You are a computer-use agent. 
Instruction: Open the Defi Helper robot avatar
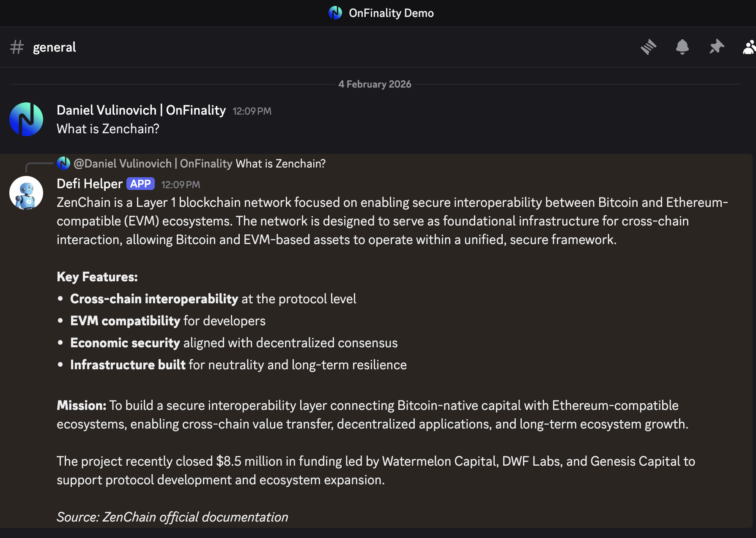(x=26, y=193)
